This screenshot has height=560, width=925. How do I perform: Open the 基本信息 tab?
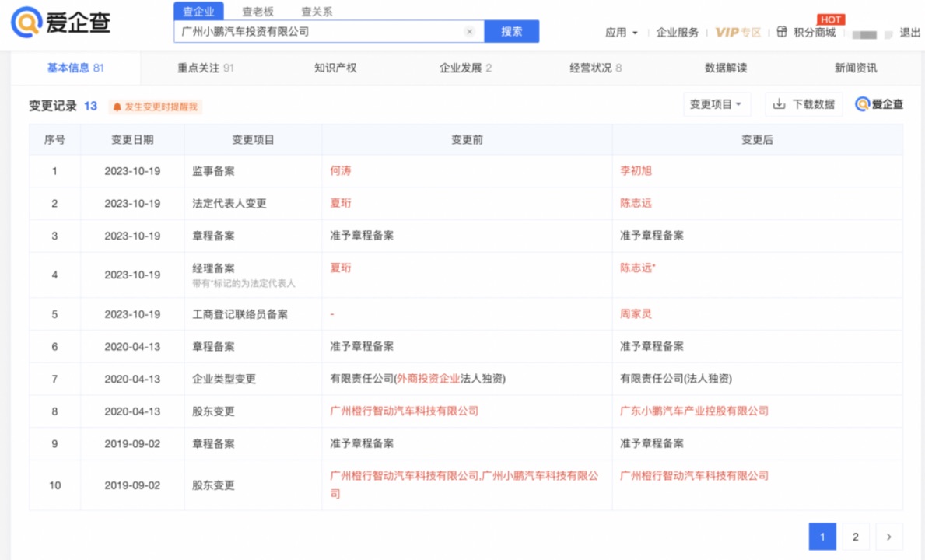click(x=75, y=68)
